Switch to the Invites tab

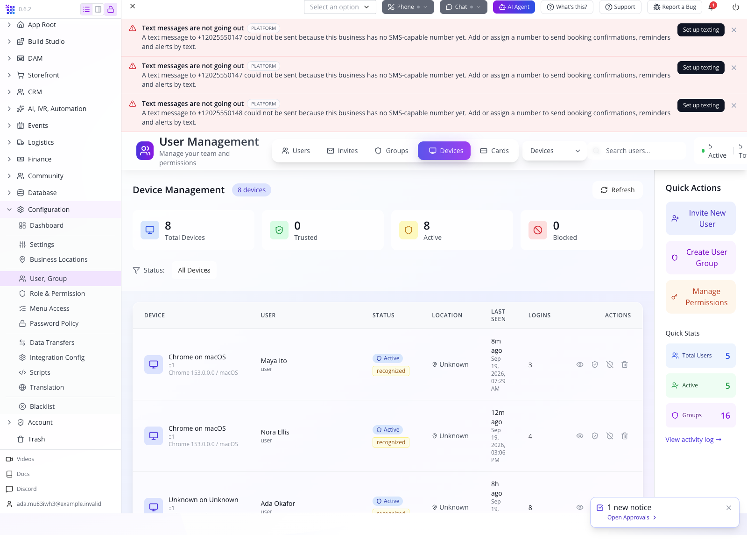tap(342, 151)
